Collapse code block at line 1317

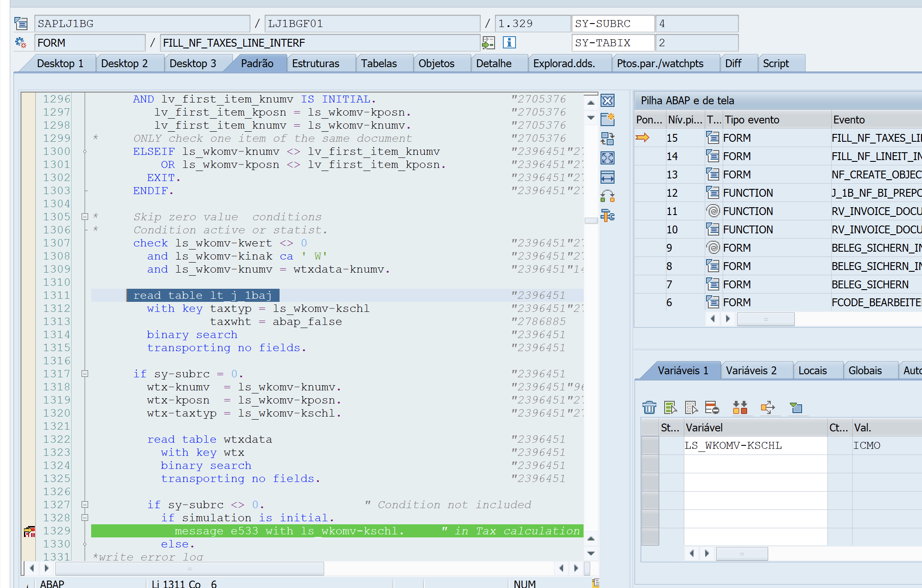tap(85, 374)
